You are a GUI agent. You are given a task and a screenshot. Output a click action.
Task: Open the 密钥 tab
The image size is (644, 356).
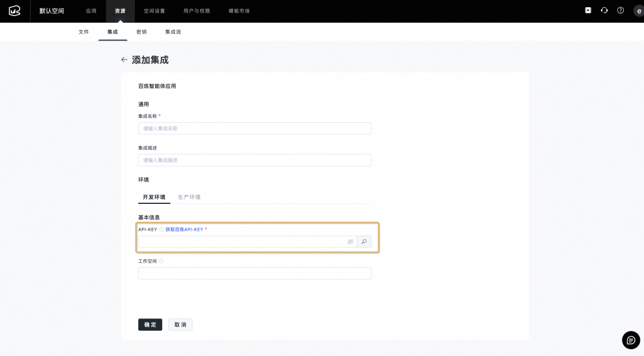click(141, 32)
